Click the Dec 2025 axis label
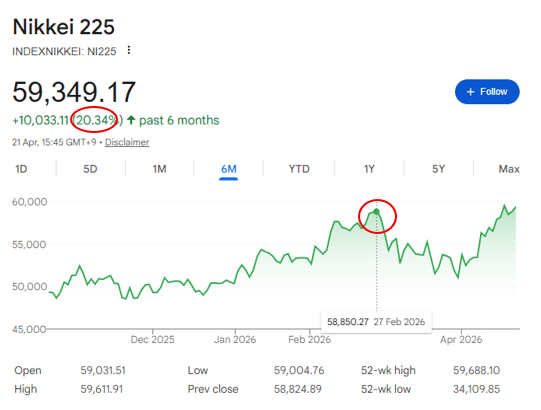Screen dimensions: 541x410 coord(153,340)
